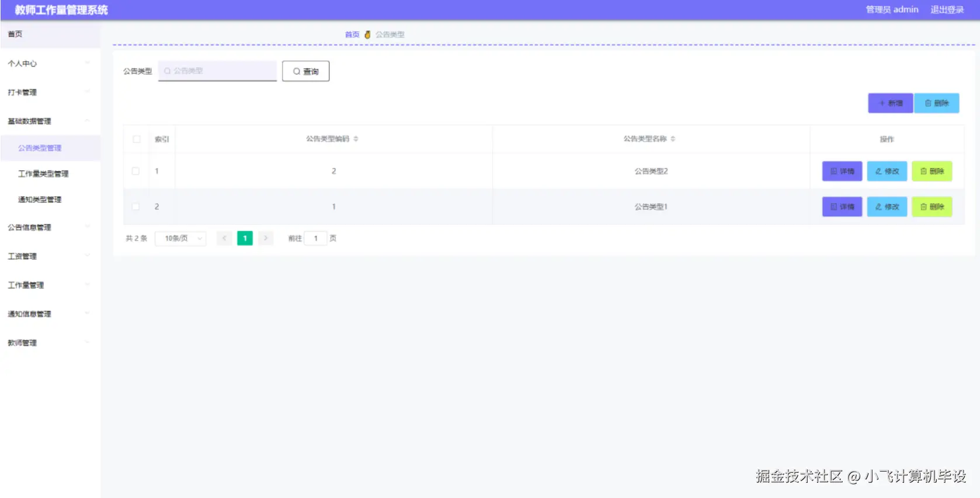Click 修改 for 公告类型2 row

(887, 171)
